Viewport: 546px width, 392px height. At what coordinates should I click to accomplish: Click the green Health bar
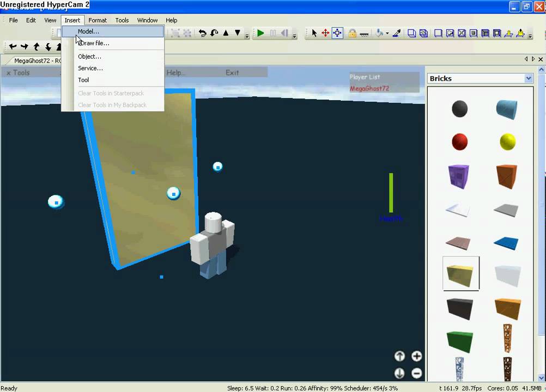pos(391,193)
